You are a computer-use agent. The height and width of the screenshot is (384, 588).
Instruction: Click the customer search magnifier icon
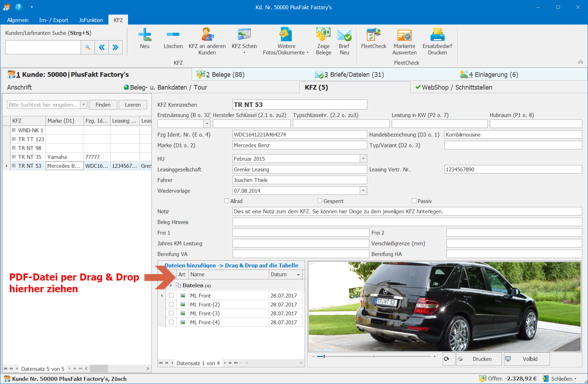click(x=88, y=47)
